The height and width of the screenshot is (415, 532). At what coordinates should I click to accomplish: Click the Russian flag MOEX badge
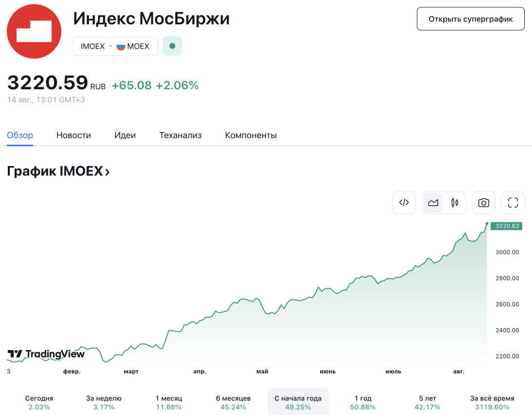tap(133, 46)
